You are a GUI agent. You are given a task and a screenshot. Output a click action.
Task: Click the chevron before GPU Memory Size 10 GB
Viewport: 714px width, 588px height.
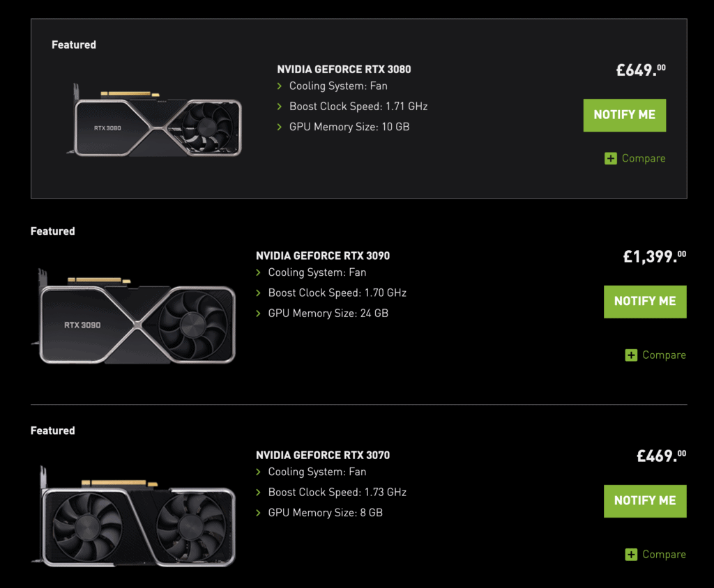(280, 127)
